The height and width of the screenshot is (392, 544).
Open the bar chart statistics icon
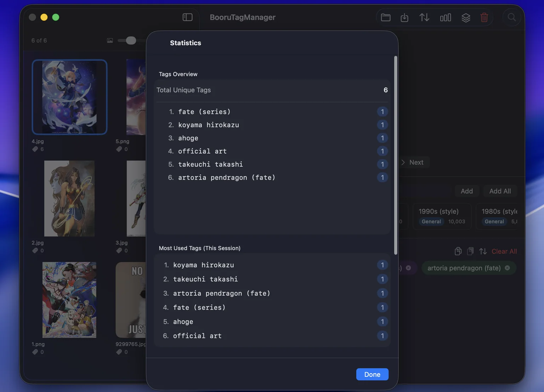tap(445, 17)
